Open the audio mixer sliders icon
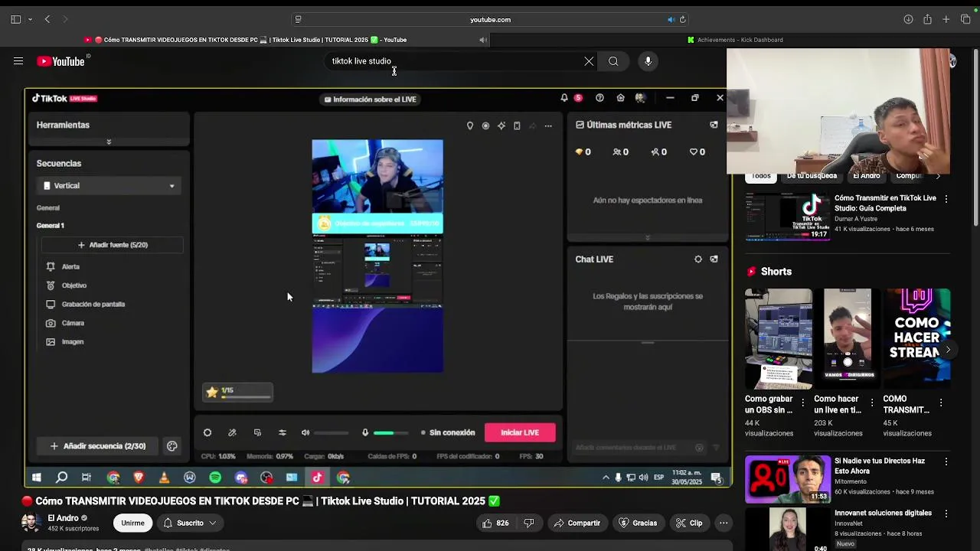Image resolution: width=980 pixels, height=551 pixels. [x=283, y=432]
